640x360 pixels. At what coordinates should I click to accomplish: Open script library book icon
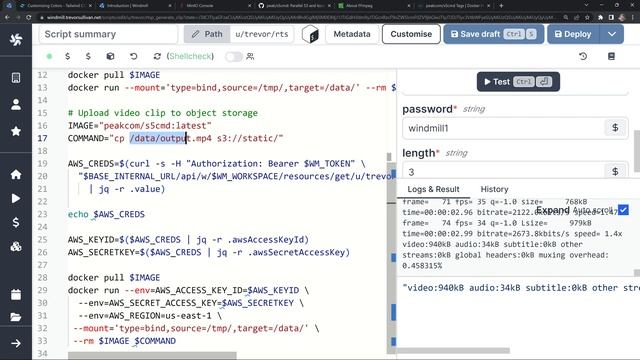[x=611, y=56]
